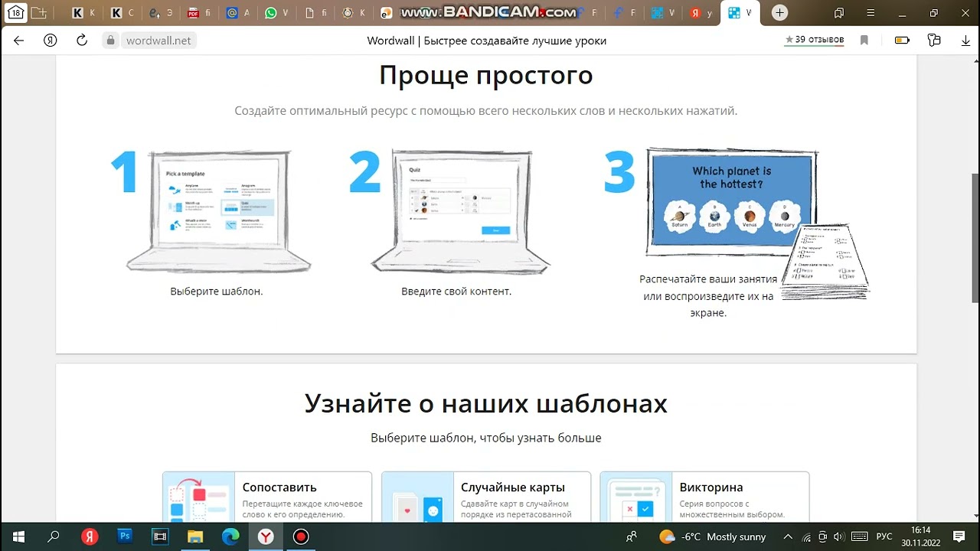Viewport: 980px width, 551px height.
Task: Open the People icon in taskbar
Action: coord(632,536)
